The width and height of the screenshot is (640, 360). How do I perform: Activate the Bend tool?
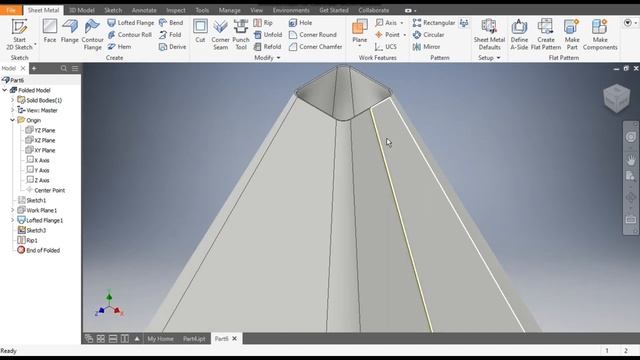click(x=171, y=23)
